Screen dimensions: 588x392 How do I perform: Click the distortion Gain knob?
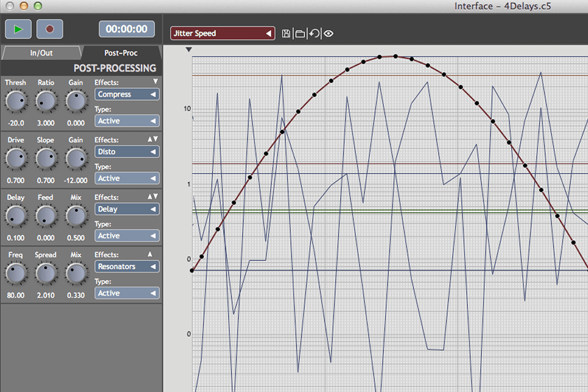point(76,159)
